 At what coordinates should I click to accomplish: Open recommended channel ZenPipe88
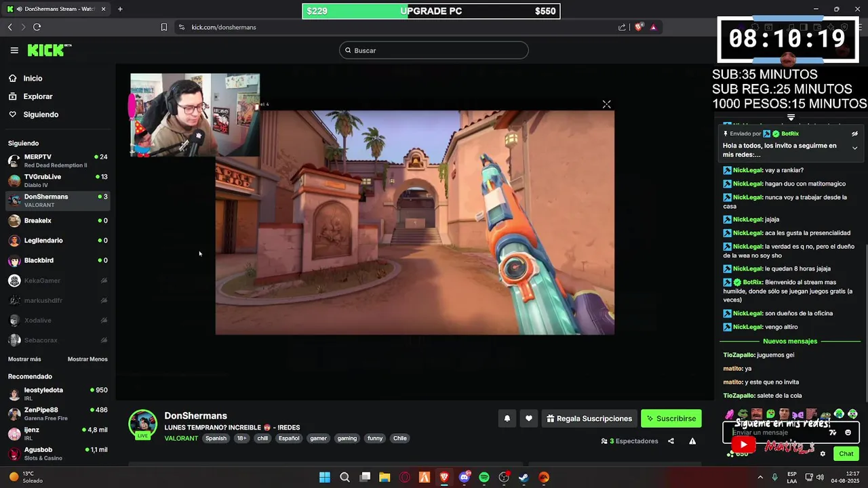coord(58,413)
